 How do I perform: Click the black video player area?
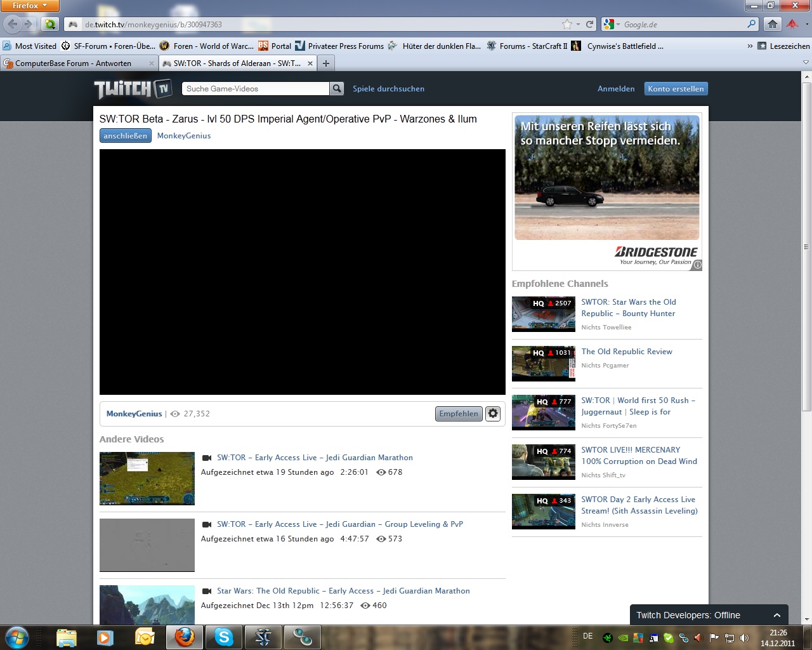click(x=303, y=272)
